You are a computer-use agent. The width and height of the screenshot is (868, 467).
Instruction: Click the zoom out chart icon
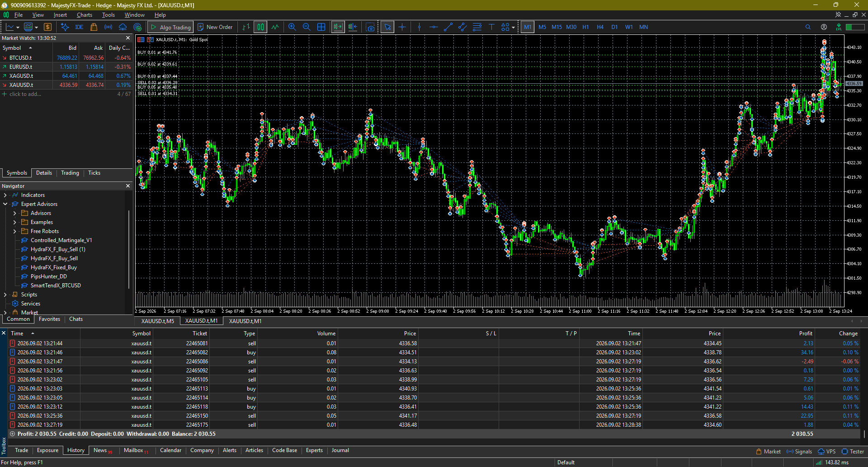click(x=307, y=27)
